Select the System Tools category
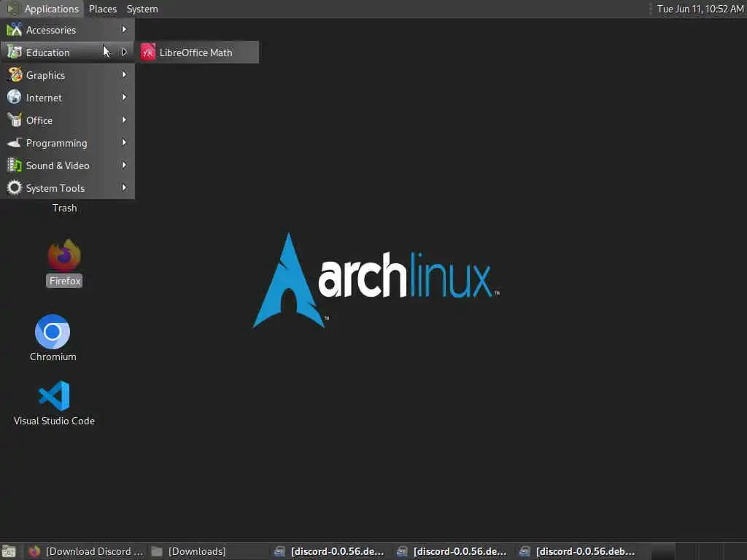The height and width of the screenshot is (560, 747). (67, 188)
